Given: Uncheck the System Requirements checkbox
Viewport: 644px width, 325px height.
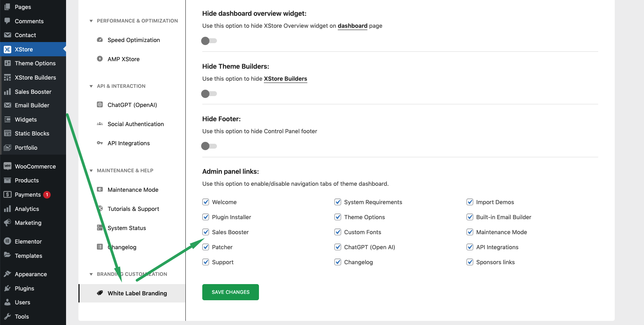Looking at the screenshot, I should click(x=338, y=202).
